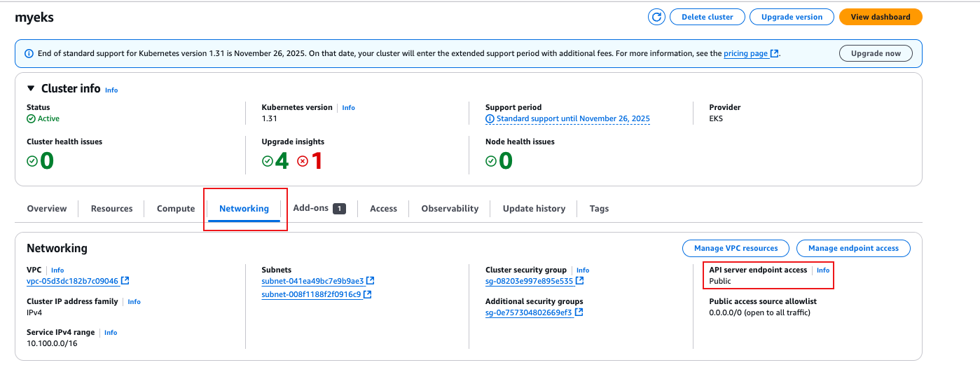The height and width of the screenshot is (365, 980).
Task: Open the Resources tab
Action: click(111, 209)
